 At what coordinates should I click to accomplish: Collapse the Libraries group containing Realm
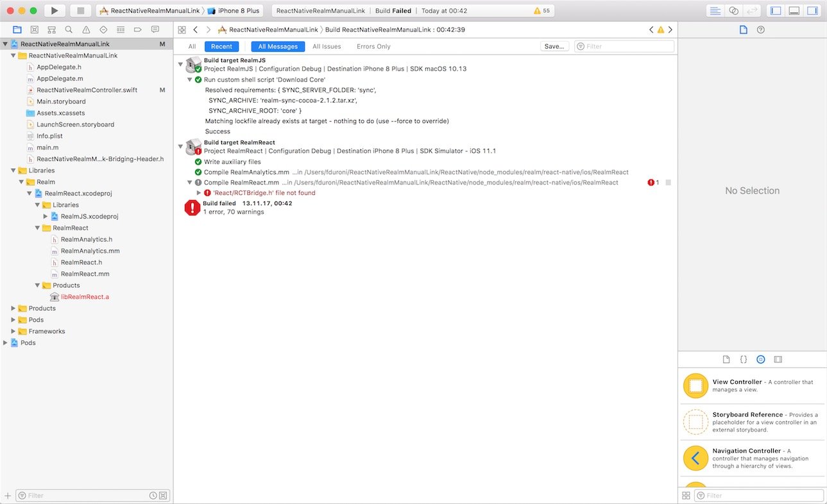pos(13,171)
